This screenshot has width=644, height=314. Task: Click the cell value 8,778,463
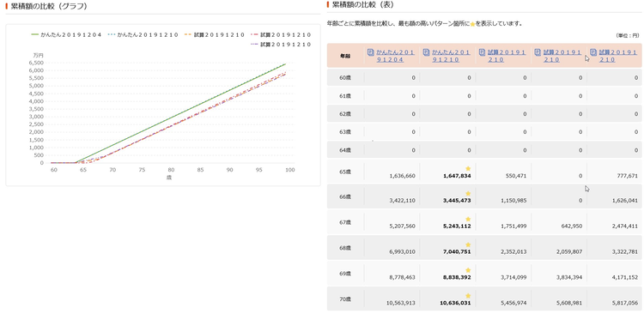click(402, 277)
